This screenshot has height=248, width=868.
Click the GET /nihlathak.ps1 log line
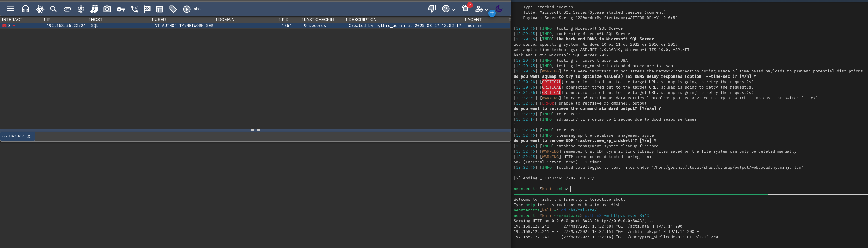606,232
